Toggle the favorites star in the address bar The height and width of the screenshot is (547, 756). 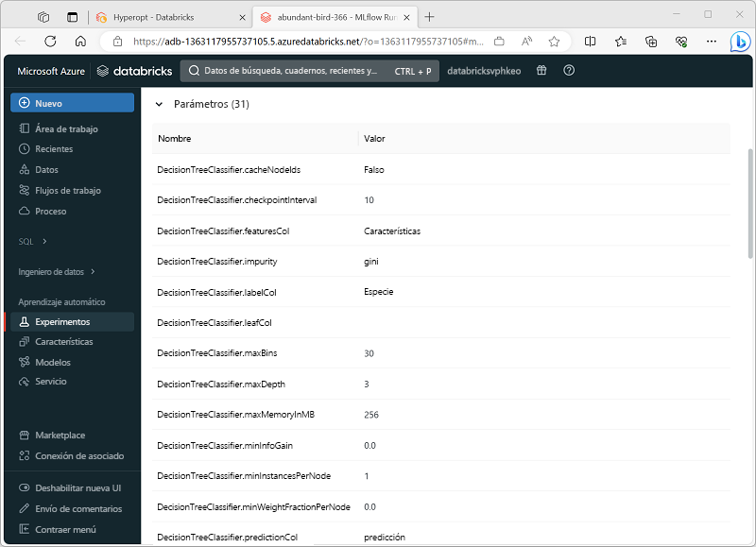pyautogui.click(x=555, y=42)
